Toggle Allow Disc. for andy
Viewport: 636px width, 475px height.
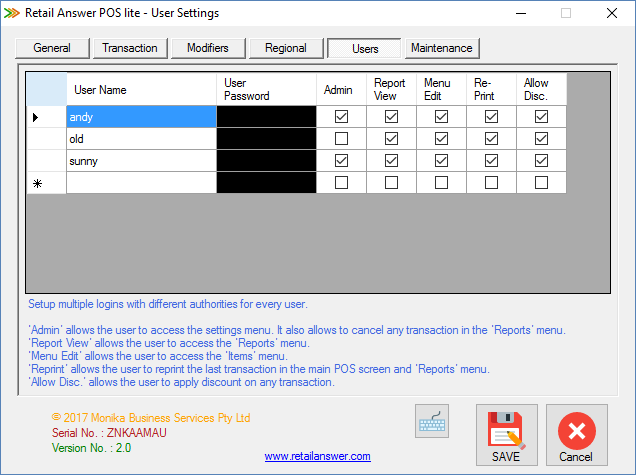pyautogui.click(x=541, y=117)
